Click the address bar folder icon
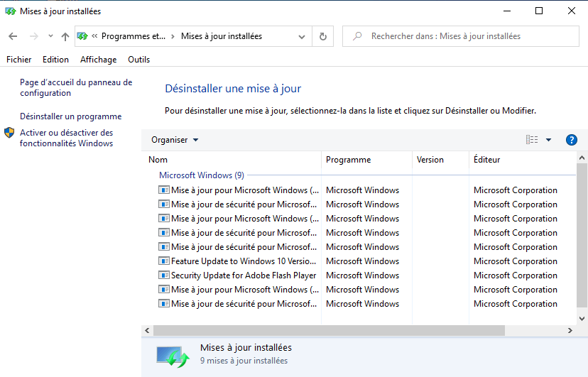Viewport: 588px width, 377px height. (82, 36)
